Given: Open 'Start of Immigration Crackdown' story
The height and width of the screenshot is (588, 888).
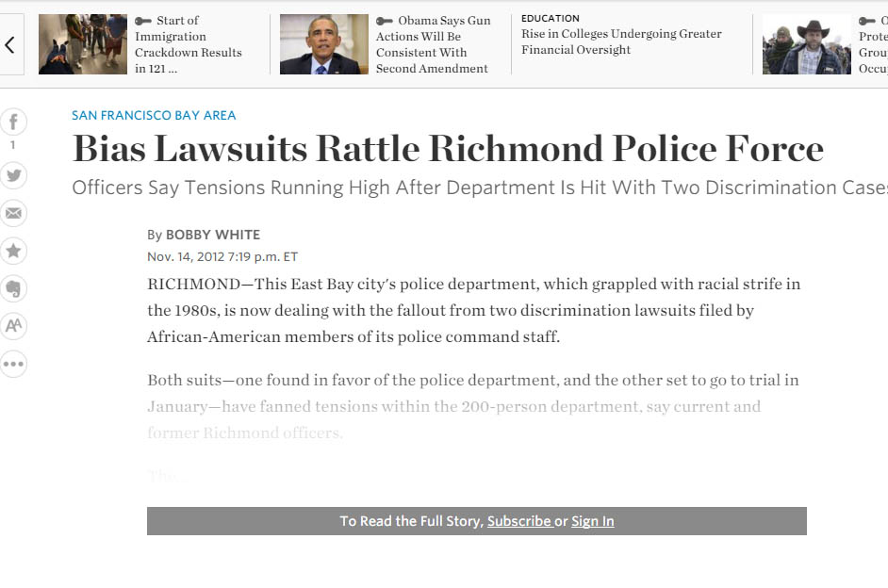Looking at the screenshot, I should point(189,44).
